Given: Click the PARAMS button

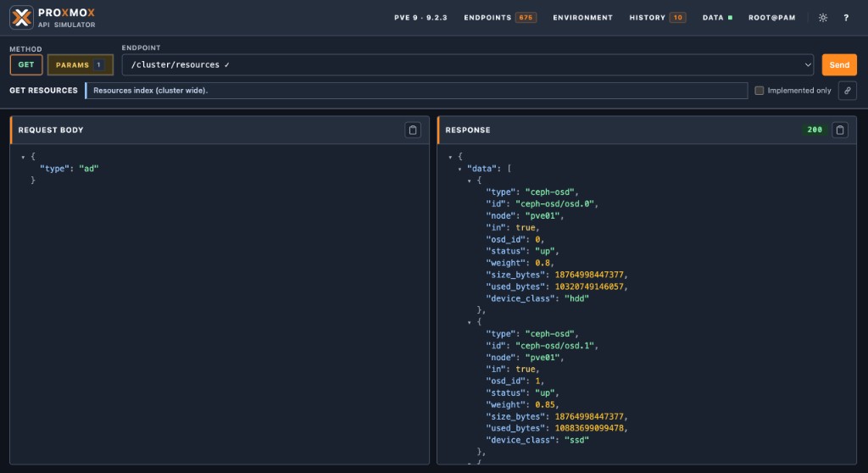Looking at the screenshot, I should pyautogui.click(x=81, y=64).
